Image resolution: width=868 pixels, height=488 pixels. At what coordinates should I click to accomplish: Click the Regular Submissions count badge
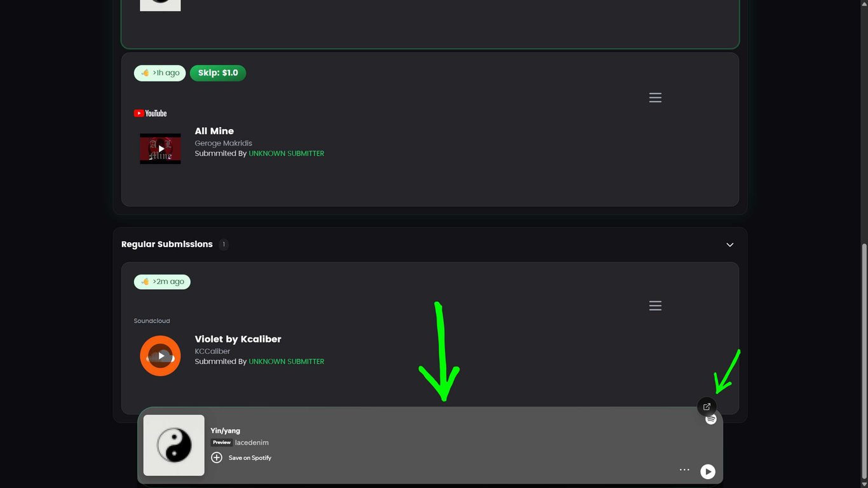pyautogui.click(x=224, y=245)
